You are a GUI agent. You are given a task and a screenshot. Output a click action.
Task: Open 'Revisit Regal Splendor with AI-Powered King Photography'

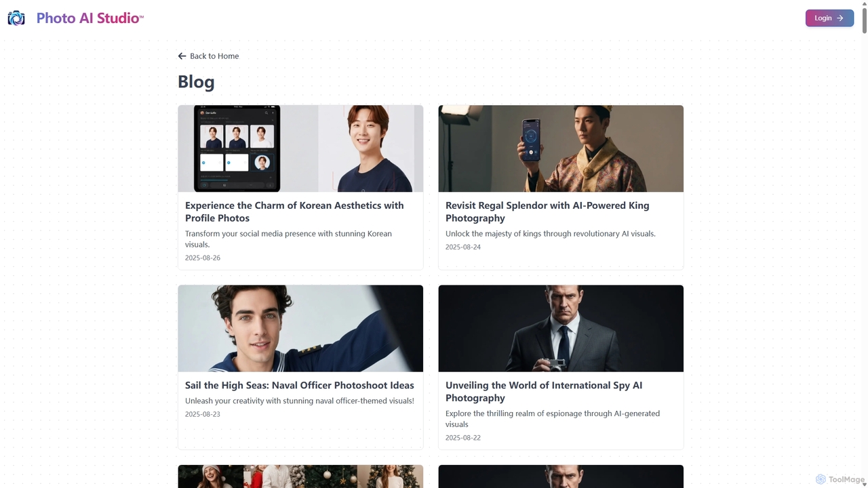point(547,211)
